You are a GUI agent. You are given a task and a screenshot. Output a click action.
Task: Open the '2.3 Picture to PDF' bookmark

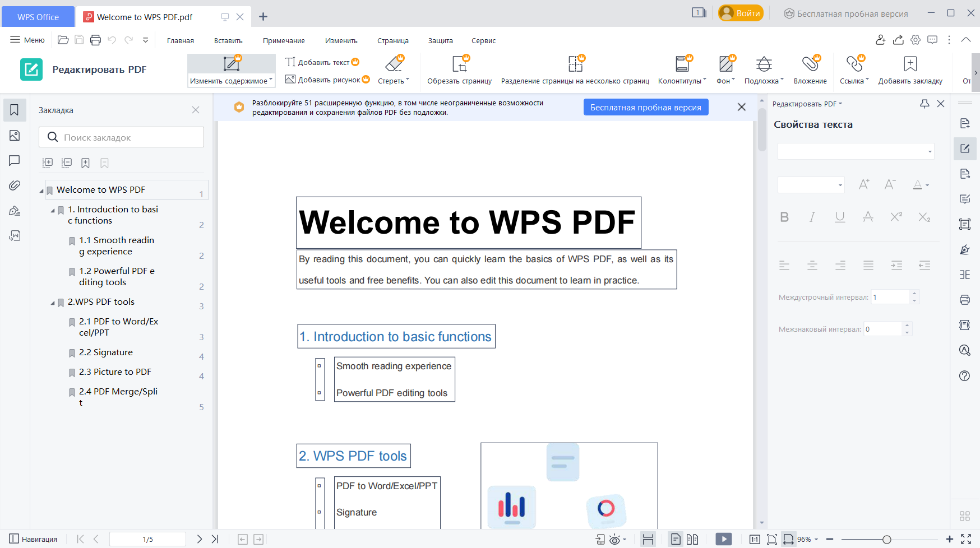pyautogui.click(x=115, y=371)
